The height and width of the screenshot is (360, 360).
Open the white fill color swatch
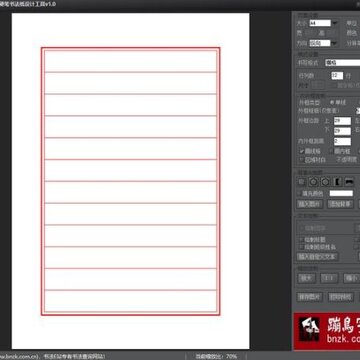tap(341, 193)
